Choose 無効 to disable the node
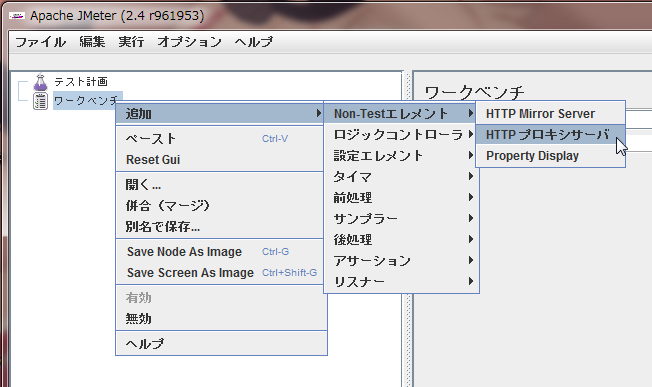652x387 pixels. tap(221, 319)
